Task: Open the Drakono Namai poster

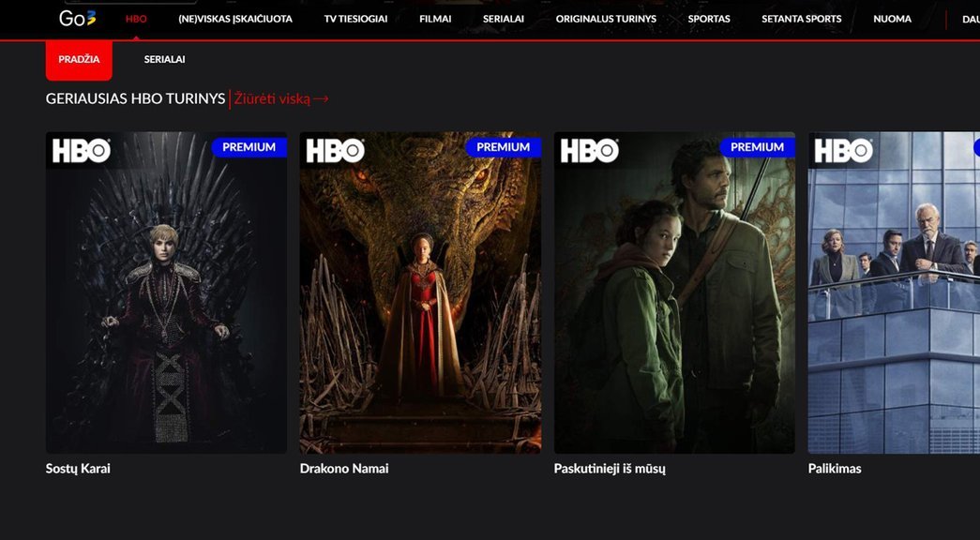Action: tap(420, 292)
